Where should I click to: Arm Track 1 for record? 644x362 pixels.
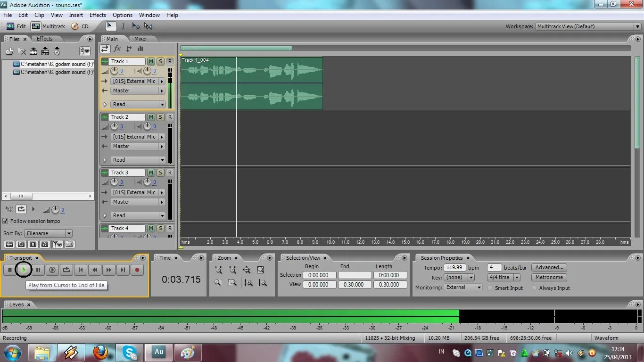170,61
